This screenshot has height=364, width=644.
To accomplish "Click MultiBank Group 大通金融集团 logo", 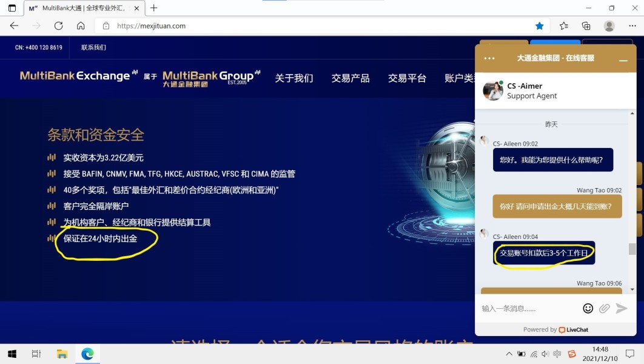I will pos(211,78).
